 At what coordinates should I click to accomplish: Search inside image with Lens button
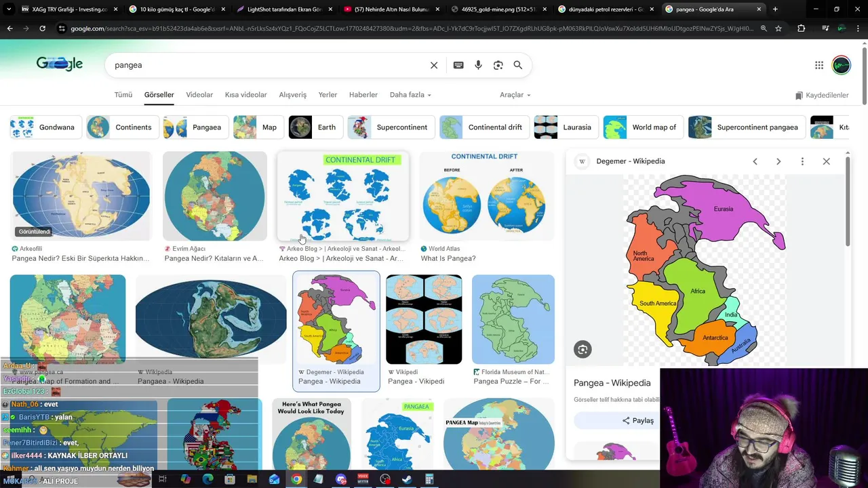[583, 349]
